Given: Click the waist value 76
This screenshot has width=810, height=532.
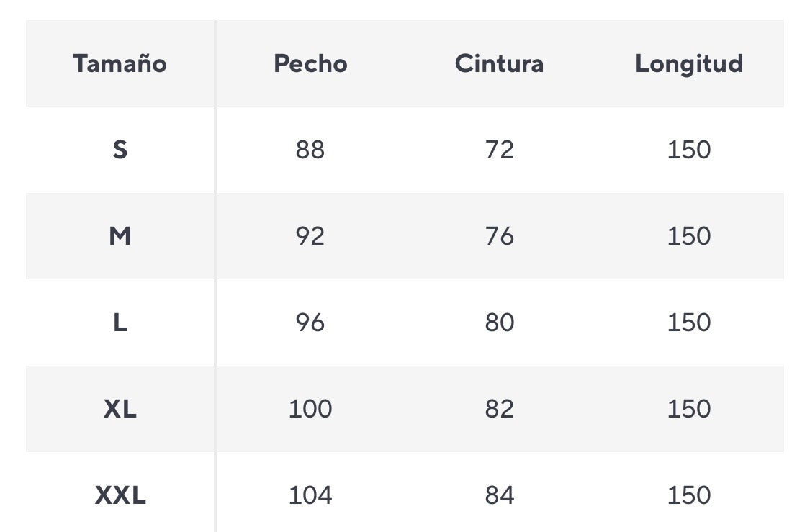Looking at the screenshot, I should coord(499,236).
